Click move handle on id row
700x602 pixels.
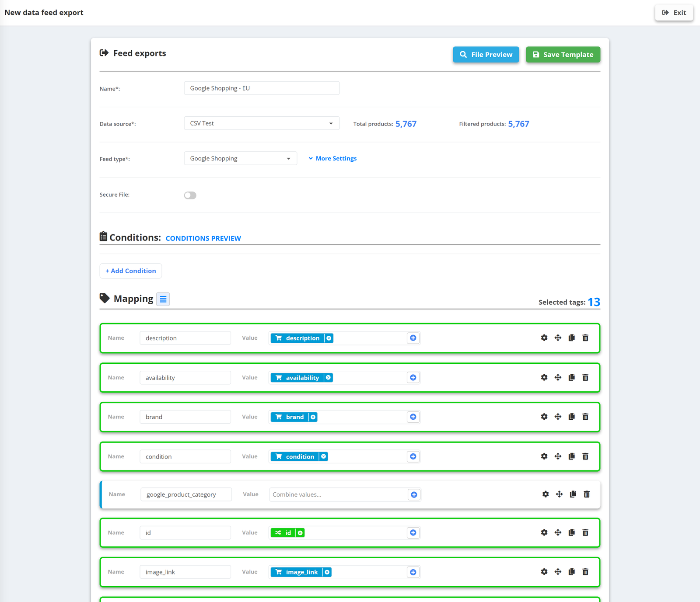[558, 532]
